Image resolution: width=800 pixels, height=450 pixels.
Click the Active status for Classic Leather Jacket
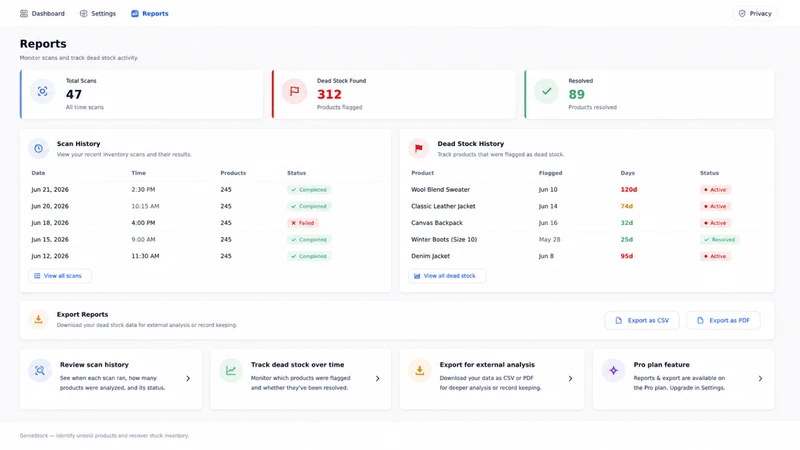pos(715,207)
